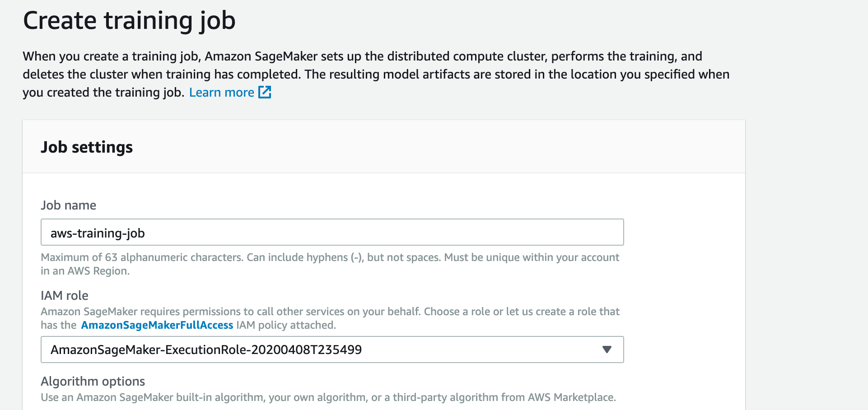Click inside the Job name input field
Screen dimensions: 868x410
coord(316,232)
